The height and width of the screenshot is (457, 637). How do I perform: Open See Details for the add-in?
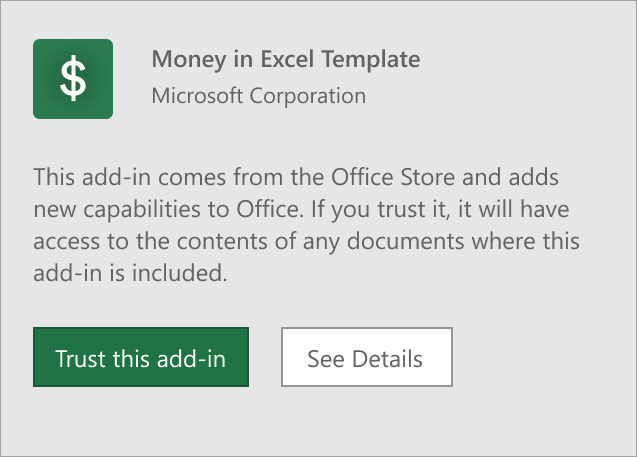pos(367,357)
